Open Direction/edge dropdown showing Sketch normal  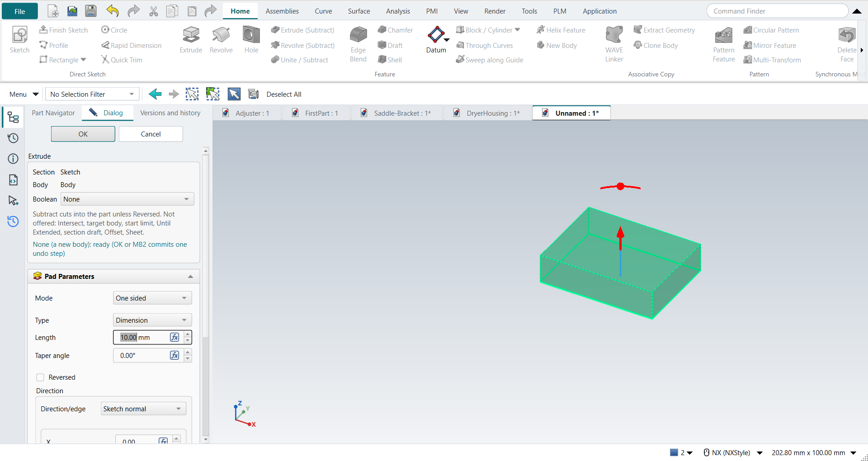coord(143,409)
